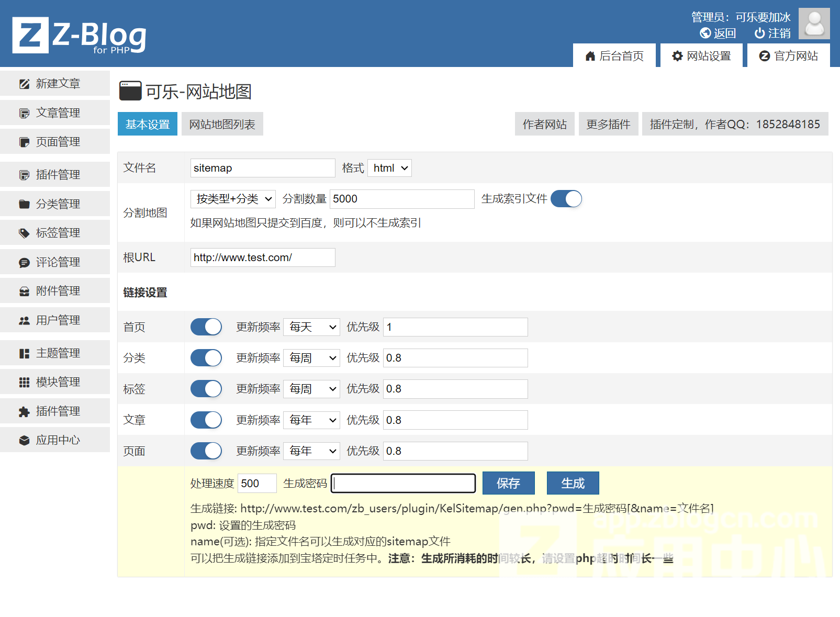Screen dimensions: 840x617
Task: Disable the homepage link toggle
Action: point(206,327)
